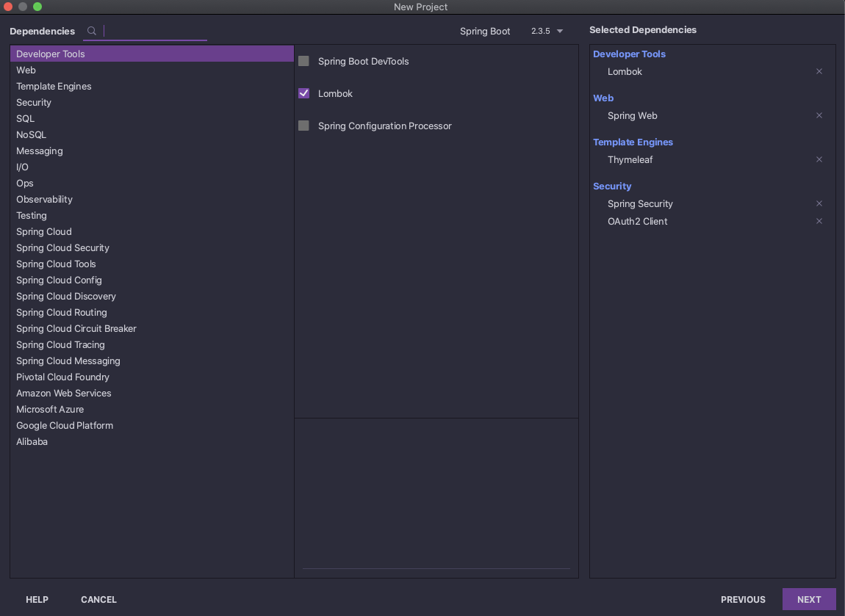845x616 pixels.
Task: Close the New Project window
Action: [8, 7]
